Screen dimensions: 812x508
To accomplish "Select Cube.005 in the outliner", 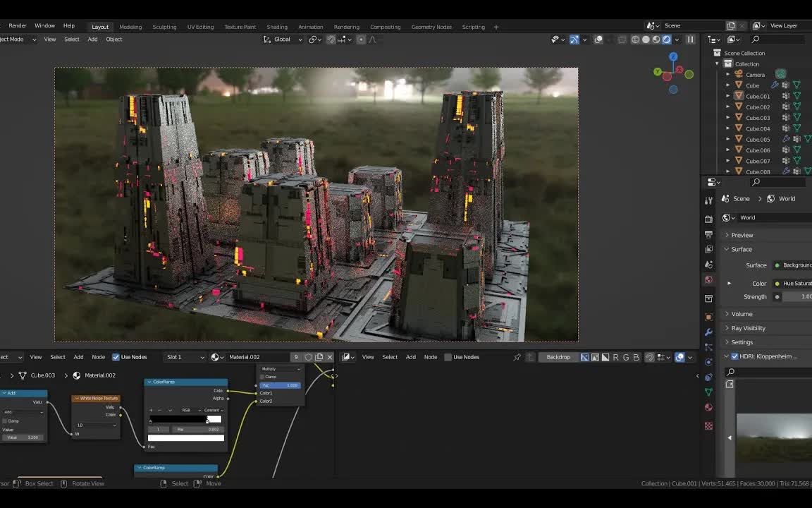I will [x=758, y=139].
